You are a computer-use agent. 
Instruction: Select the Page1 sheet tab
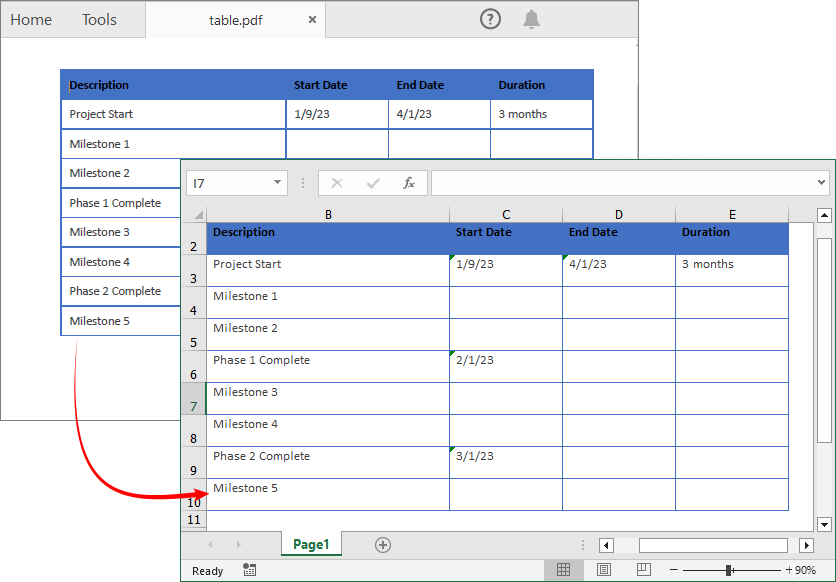pos(311,544)
